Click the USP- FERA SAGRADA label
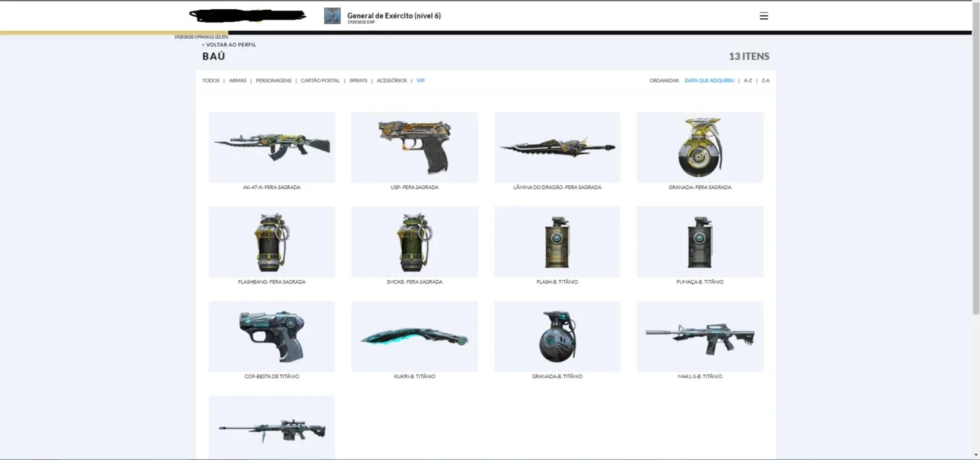 (x=414, y=188)
